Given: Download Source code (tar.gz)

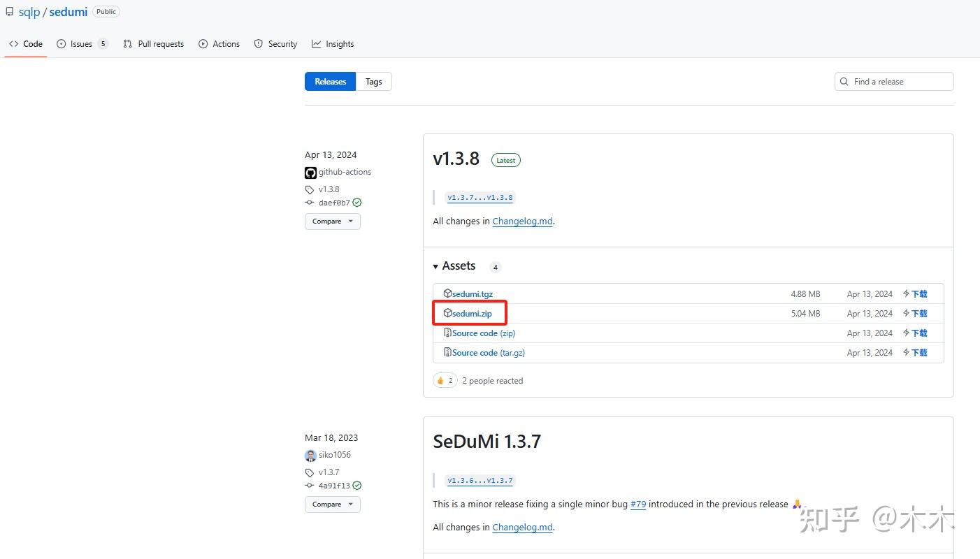Looking at the screenshot, I should coord(489,353).
